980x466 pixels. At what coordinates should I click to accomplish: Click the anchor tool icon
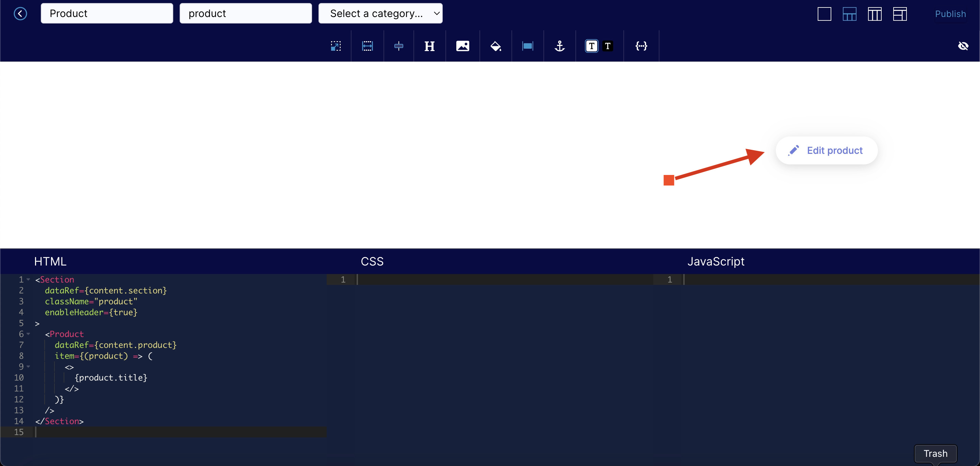click(x=559, y=46)
